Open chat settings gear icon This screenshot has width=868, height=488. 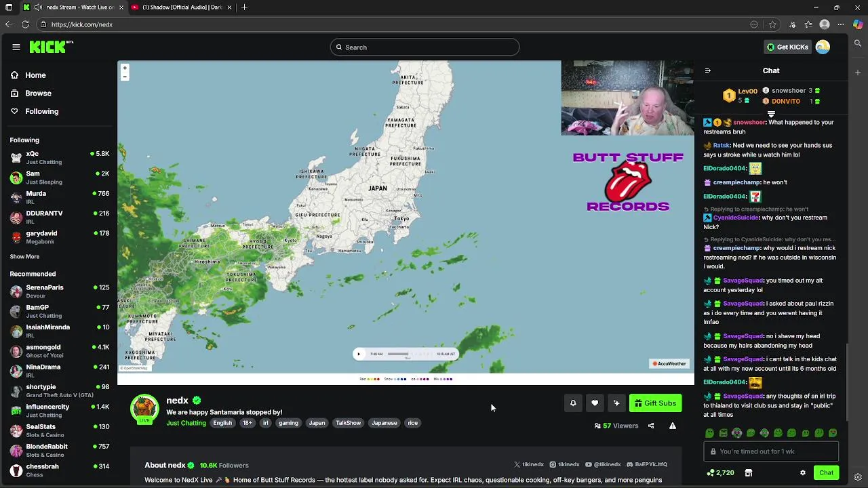coord(803,473)
